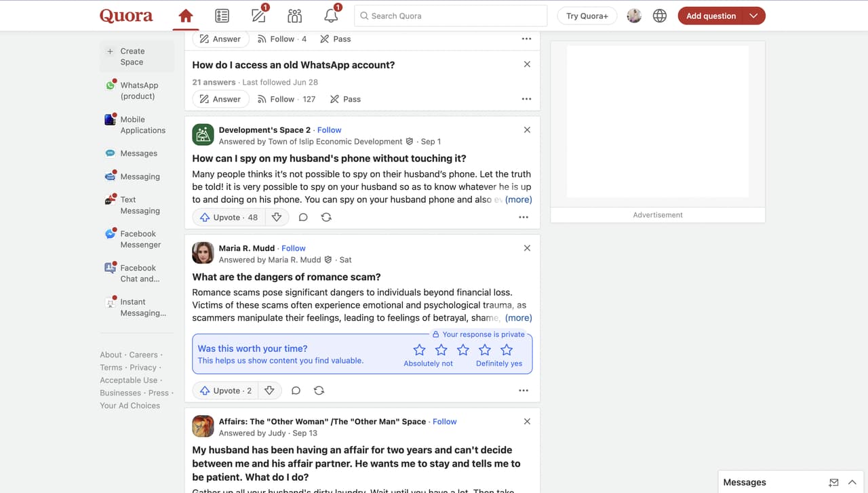Open the profile avatar menu
The height and width of the screenshot is (493, 868).
(634, 16)
